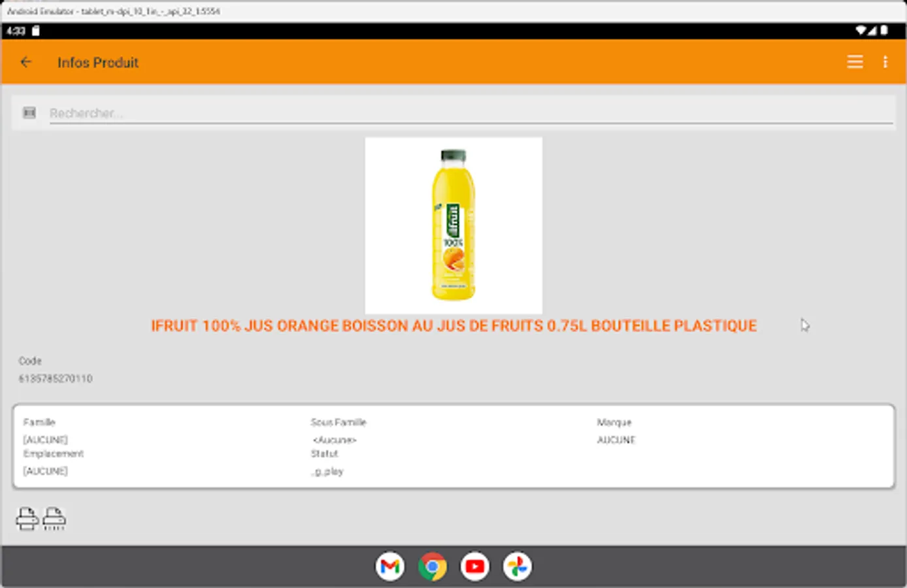
Task: Select the [AUCUNE] value under Emplacement
Action: (x=45, y=471)
